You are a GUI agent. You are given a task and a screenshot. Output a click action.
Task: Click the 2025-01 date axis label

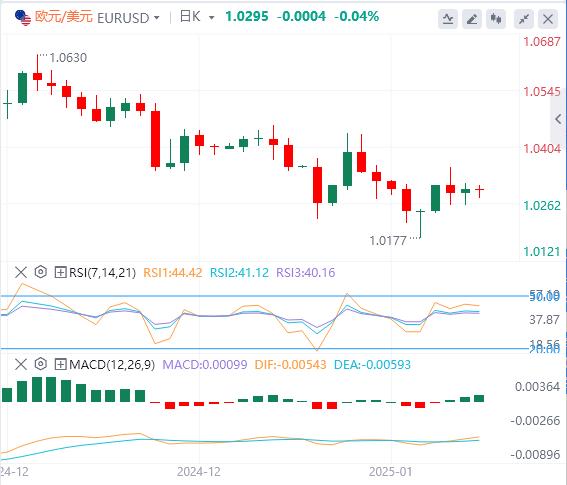[x=390, y=472]
